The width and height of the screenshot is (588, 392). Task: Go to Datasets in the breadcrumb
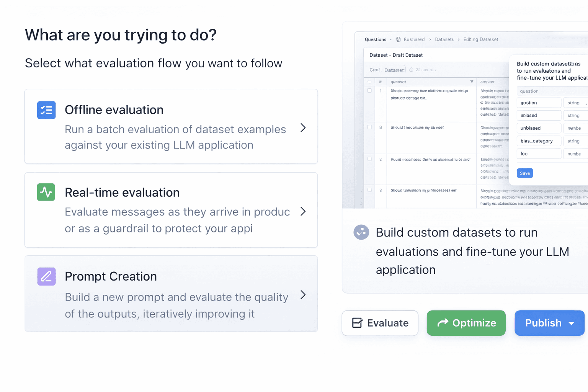(444, 39)
